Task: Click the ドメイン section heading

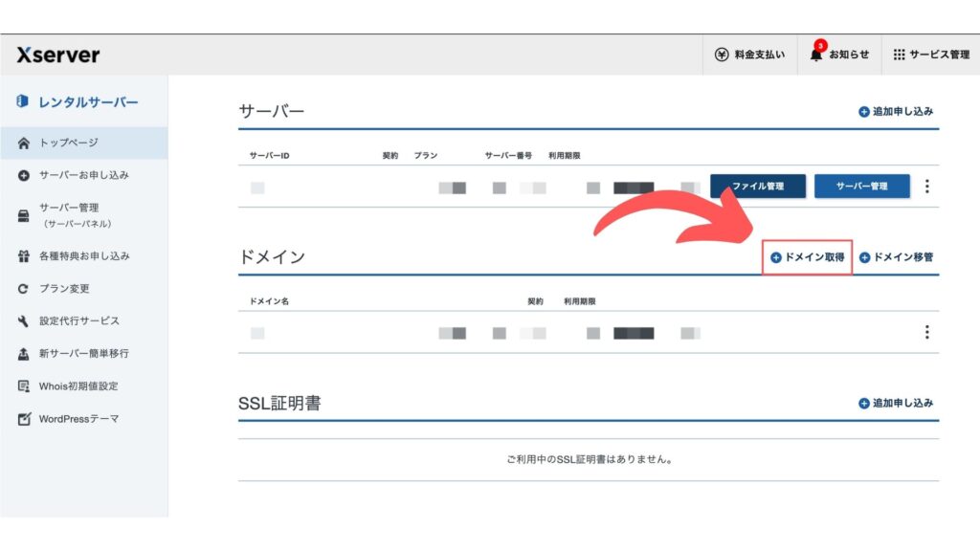Action: [x=272, y=257]
